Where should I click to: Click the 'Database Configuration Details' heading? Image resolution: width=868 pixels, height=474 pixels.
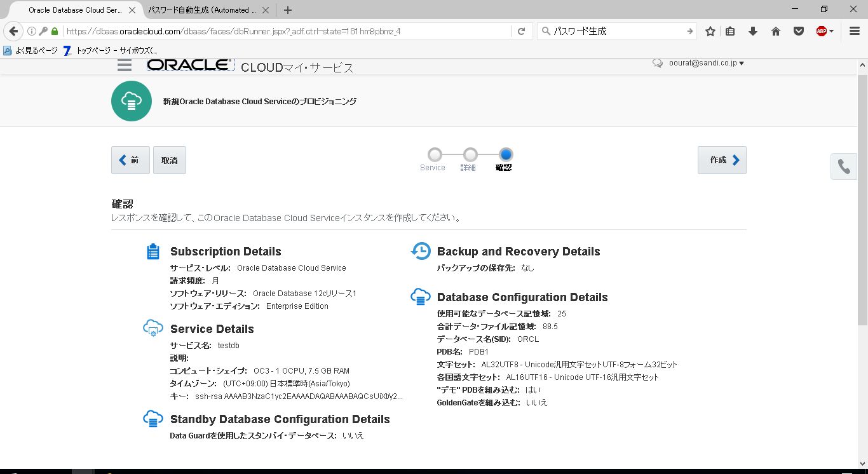[522, 297]
